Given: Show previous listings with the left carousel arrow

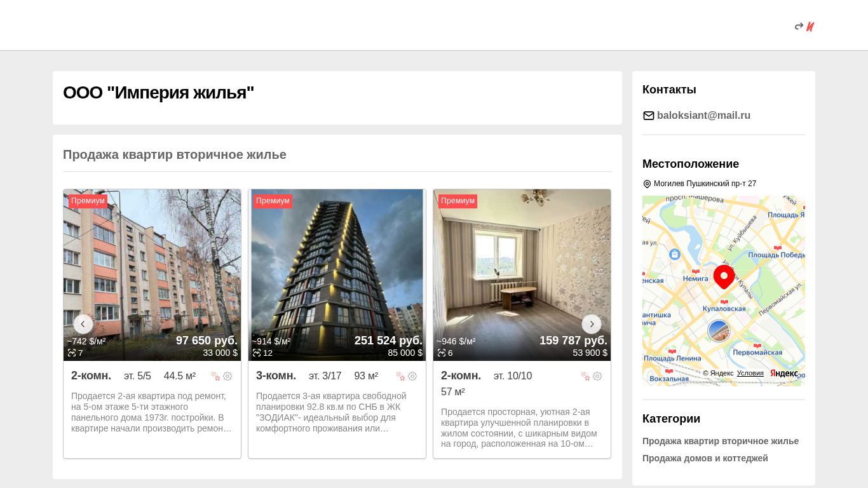Looking at the screenshot, I should pos(83,324).
